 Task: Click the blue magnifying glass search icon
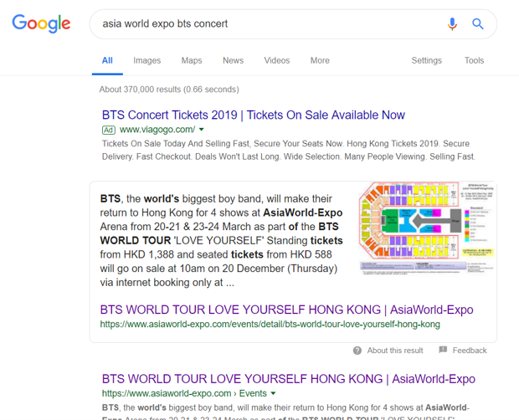(478, 24)
